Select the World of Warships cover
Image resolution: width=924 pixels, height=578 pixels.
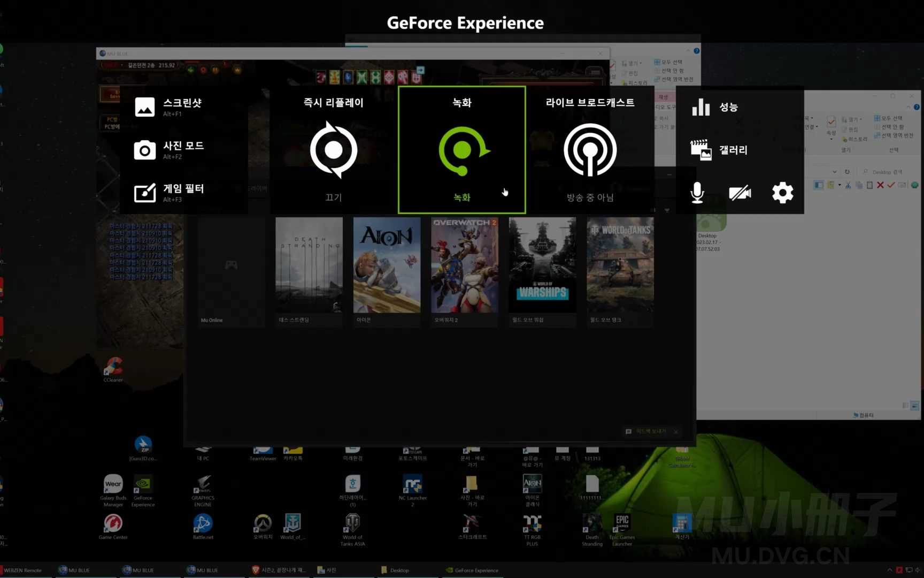(x=542, y=265)
